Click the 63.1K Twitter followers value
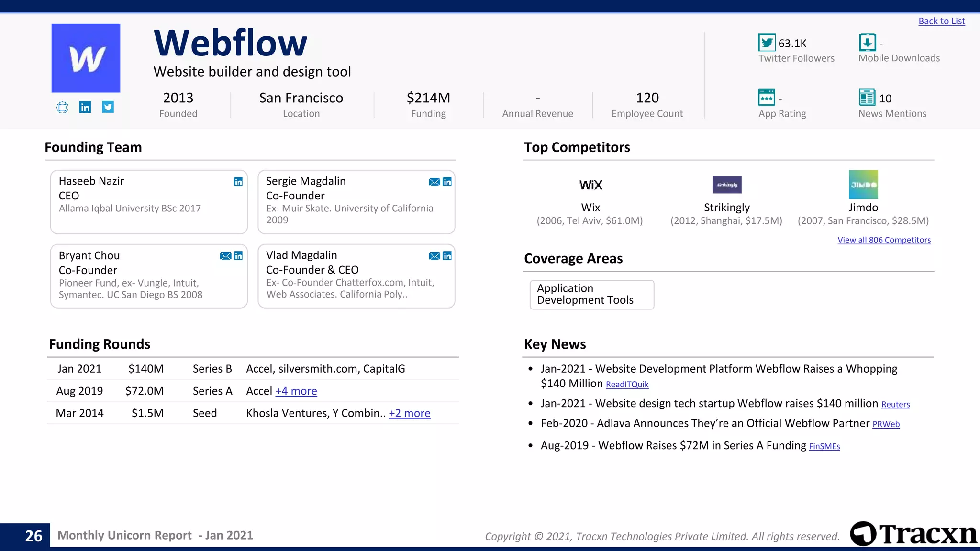The height and width of the screenshot is (551, 980). (x=792, y=44)
